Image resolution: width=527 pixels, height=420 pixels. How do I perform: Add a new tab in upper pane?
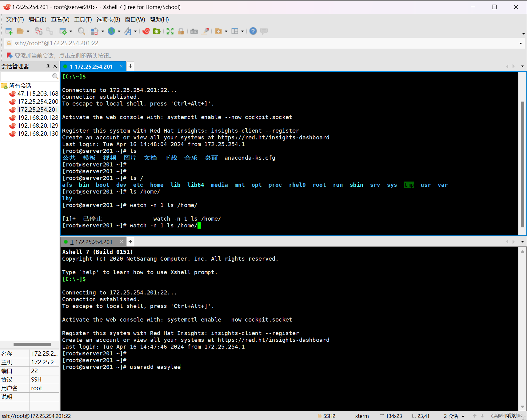point(130,66)
